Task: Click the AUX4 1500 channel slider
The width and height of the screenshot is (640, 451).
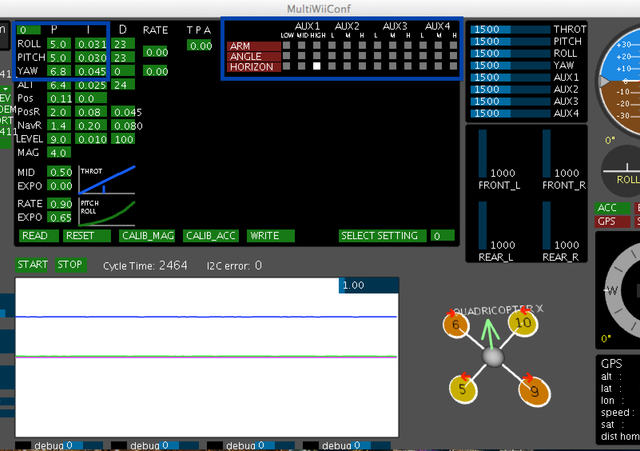Action: pos(510,113)
